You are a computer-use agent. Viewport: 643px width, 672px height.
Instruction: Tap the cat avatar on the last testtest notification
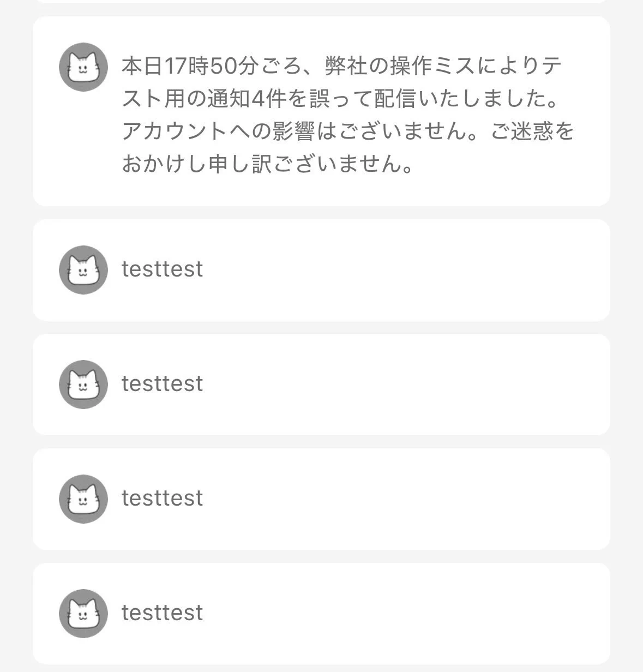(x=83, y=614)
